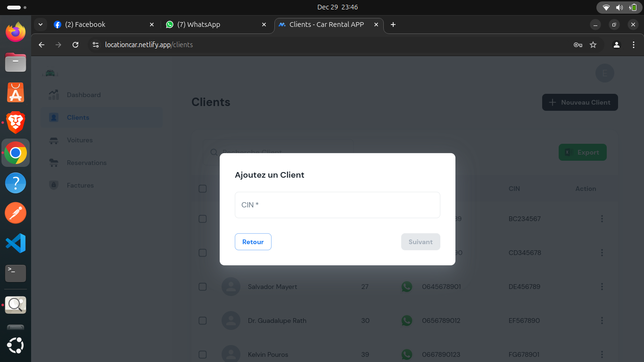644x362 pixels.
Task: Open Brave browser from the dock
Action: [16, 123]
